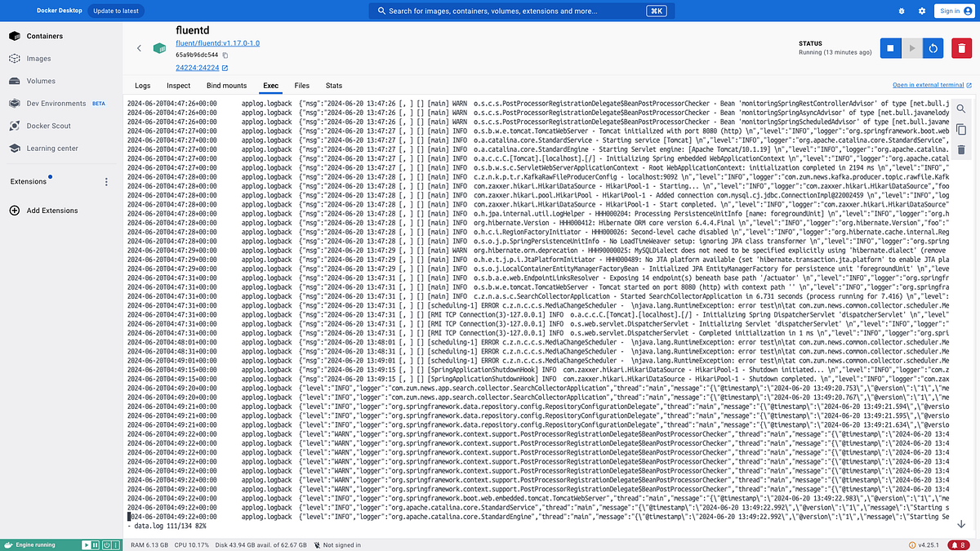The width and height of the screenshot is (980, 551).
Task: Jump to newest logs with down arrow
Action: point(961,525)
